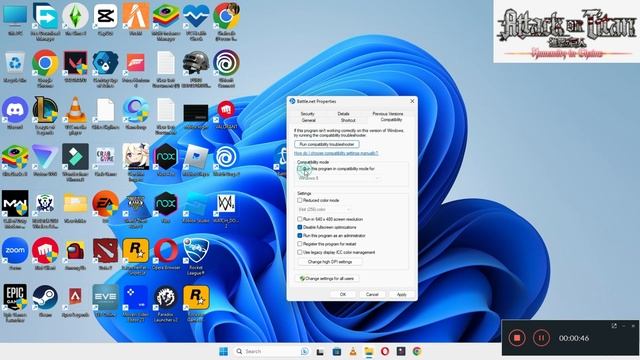The height and width of the screenshot is (360, 640).
Task: Enable legacy display ICC color management
Action: [300, 253]
